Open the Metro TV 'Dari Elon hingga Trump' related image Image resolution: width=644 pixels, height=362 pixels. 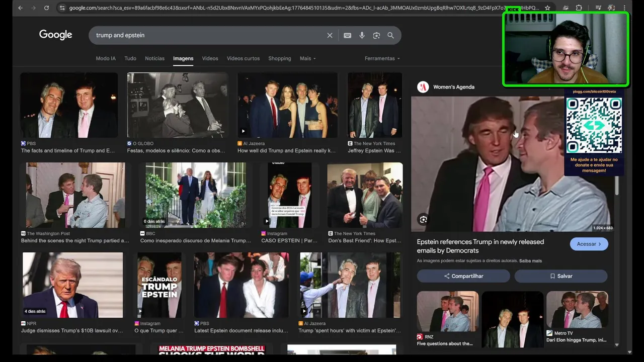tap(577, 310)
